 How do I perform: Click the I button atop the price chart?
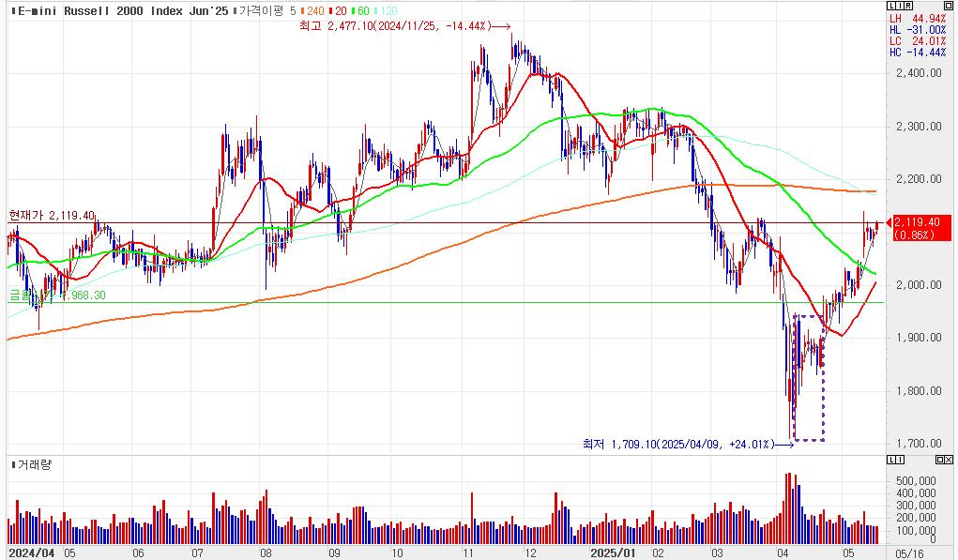898,8
